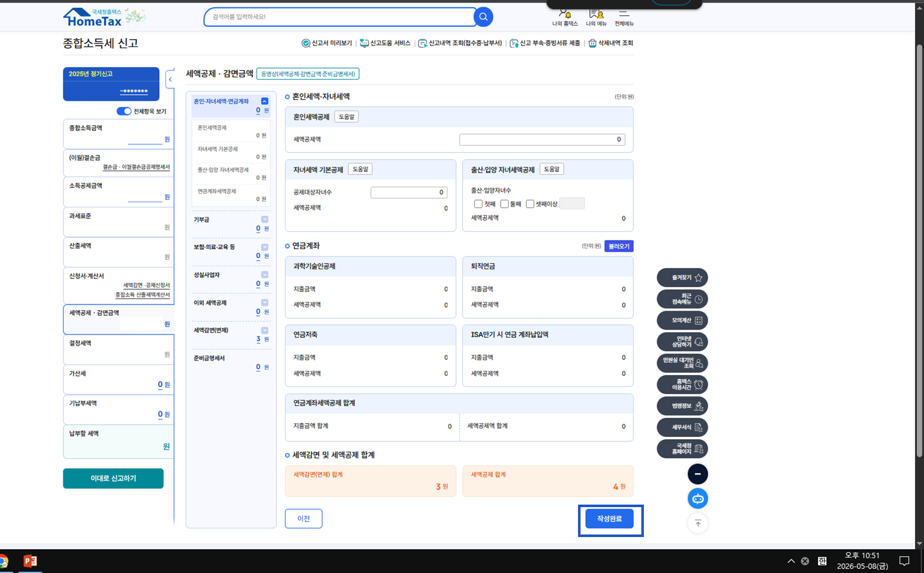Open 나의 메뉴 icon
The image size is (924, 573).
coord(596,18)
